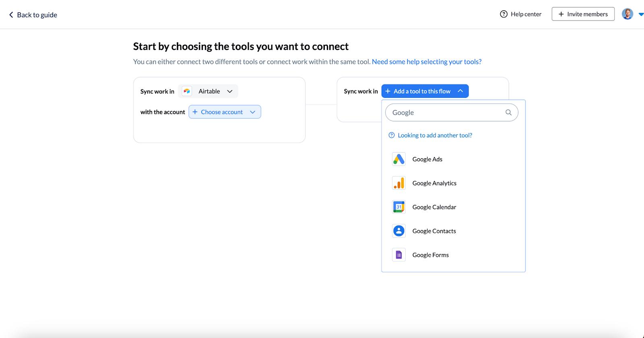
Task: Click Invite members button
Action: (x=583, y=14)
